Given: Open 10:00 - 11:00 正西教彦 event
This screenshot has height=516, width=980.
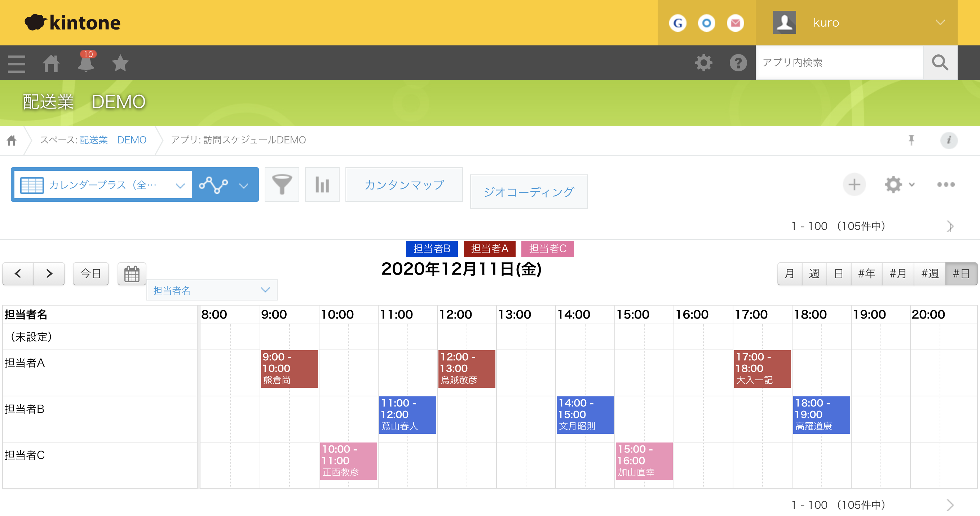Looking at the screenshot, I should pyautogui.click(x=348, y=461).
